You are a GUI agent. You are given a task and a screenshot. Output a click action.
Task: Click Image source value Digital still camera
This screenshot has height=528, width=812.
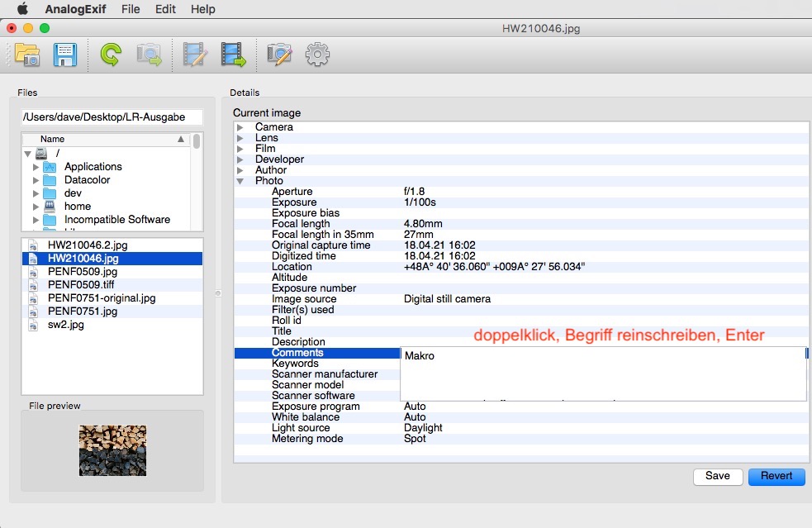(x=448, y=299)
